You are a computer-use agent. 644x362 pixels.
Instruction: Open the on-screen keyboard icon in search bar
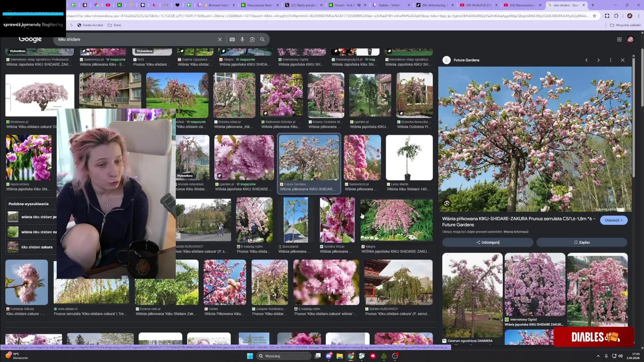[x=232, y=39]
